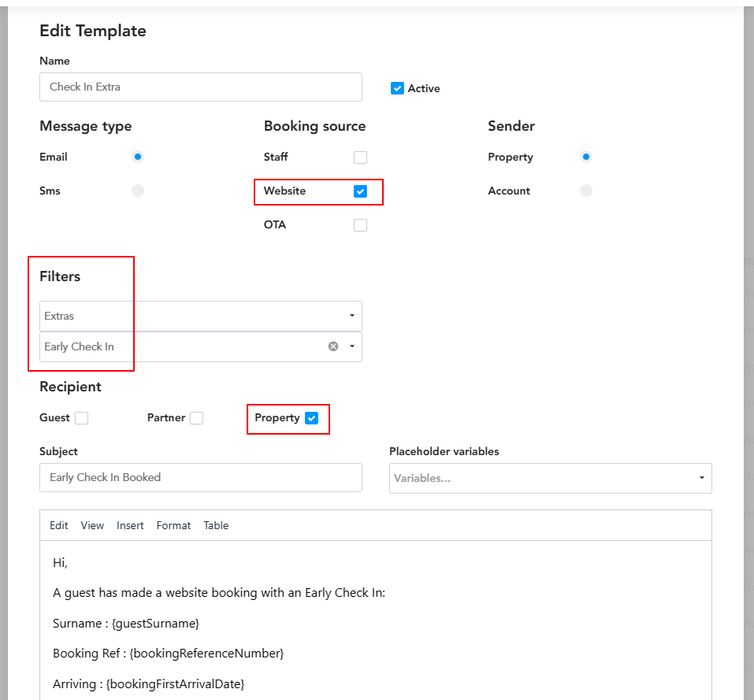Expand the Early Check In dropdown arrow
This screenshot has width=754, height=700.
[351, 346]
